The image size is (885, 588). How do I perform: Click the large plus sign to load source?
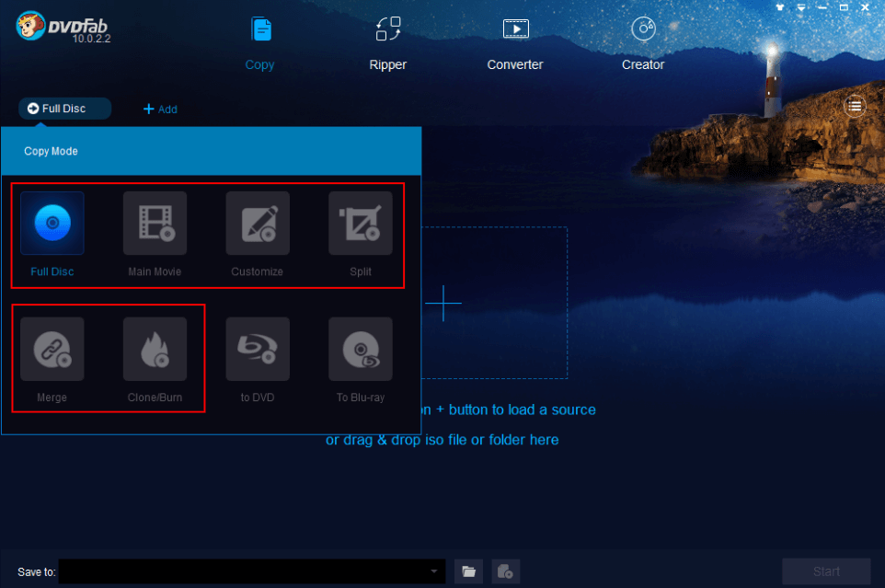tap(442, 303)
